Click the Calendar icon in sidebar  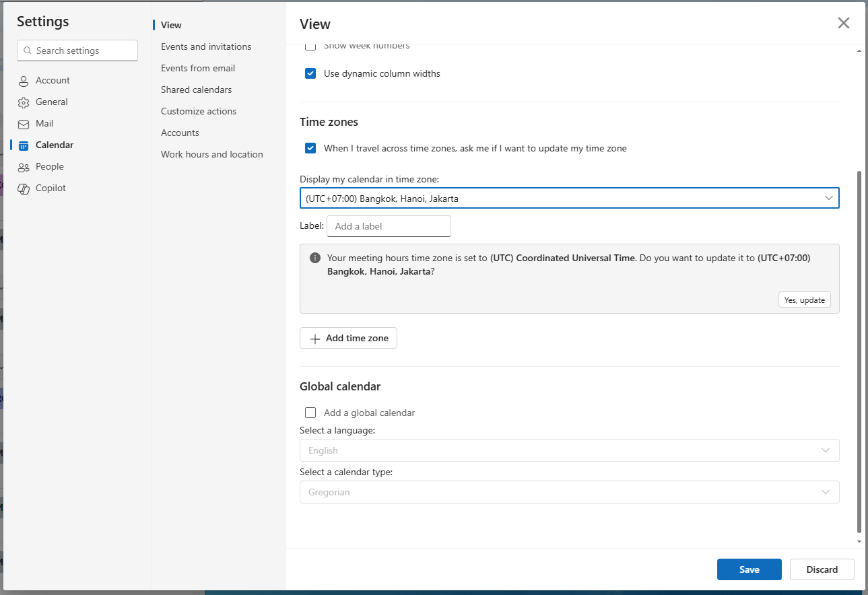pyautogui.click(x=24, y=145)
